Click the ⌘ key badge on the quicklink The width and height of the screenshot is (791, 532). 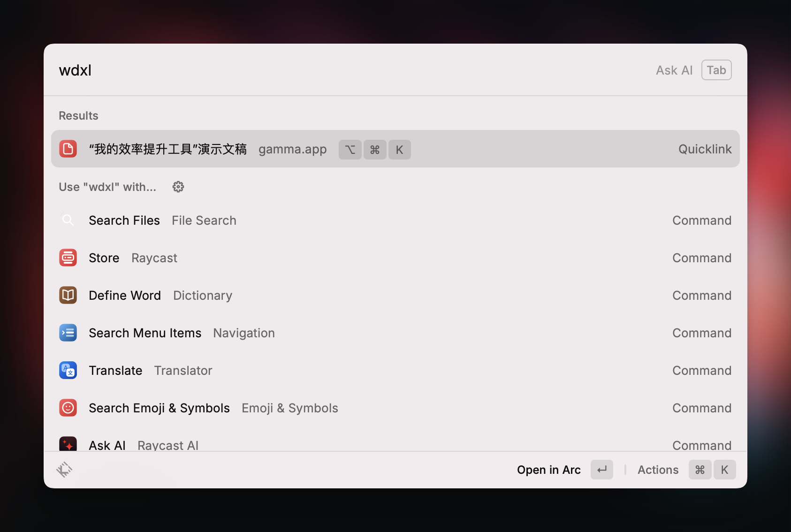375,149
